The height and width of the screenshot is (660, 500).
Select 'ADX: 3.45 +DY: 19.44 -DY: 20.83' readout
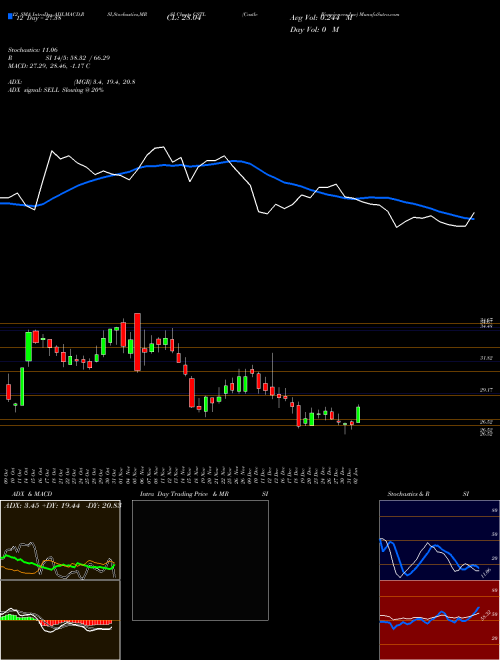click(x=62, y=505)
